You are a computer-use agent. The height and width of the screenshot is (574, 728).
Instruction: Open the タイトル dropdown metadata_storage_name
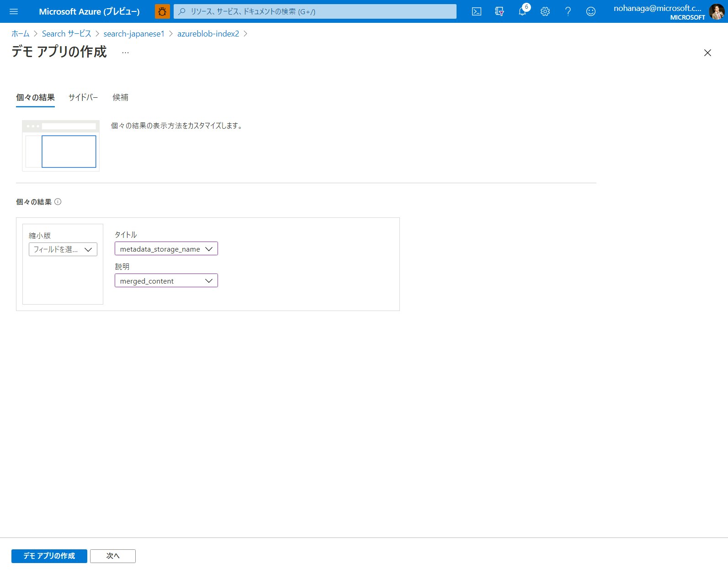click(x=166, y=249)
